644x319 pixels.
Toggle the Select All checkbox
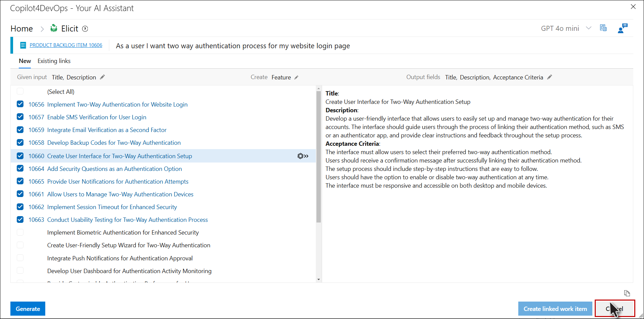click(x=20, y=91)
